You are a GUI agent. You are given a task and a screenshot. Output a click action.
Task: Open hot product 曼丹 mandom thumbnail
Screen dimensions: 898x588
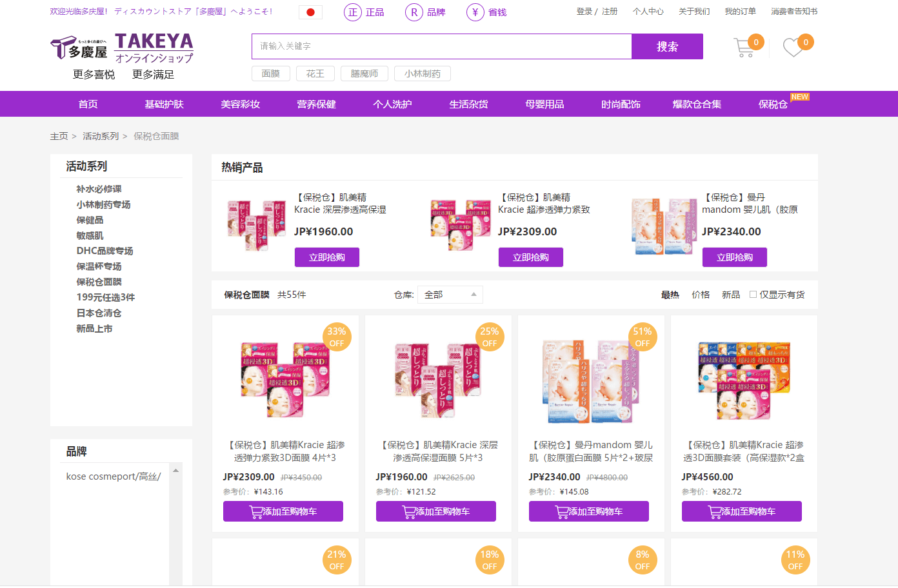coord(664,226)
